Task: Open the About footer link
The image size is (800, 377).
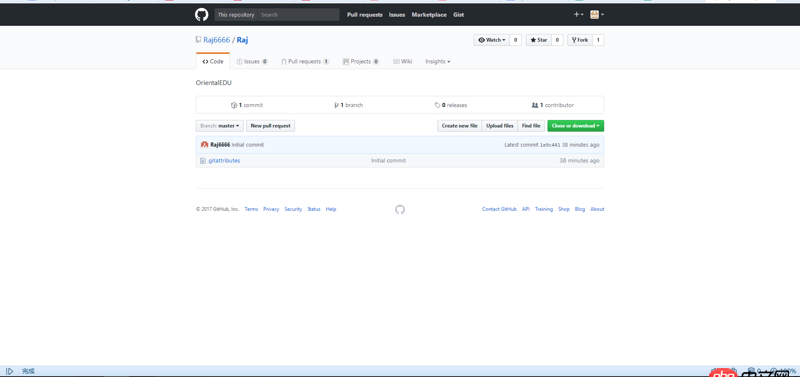Action: coord(597,209)
